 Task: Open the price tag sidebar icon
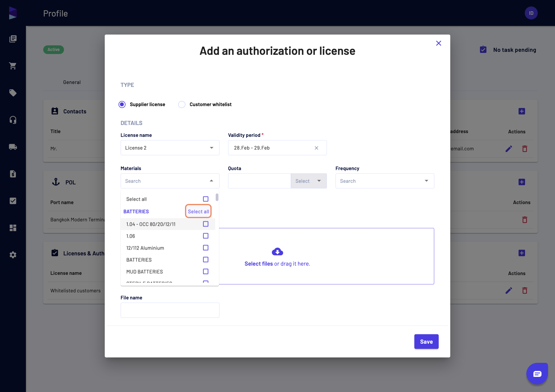point(13,93)
